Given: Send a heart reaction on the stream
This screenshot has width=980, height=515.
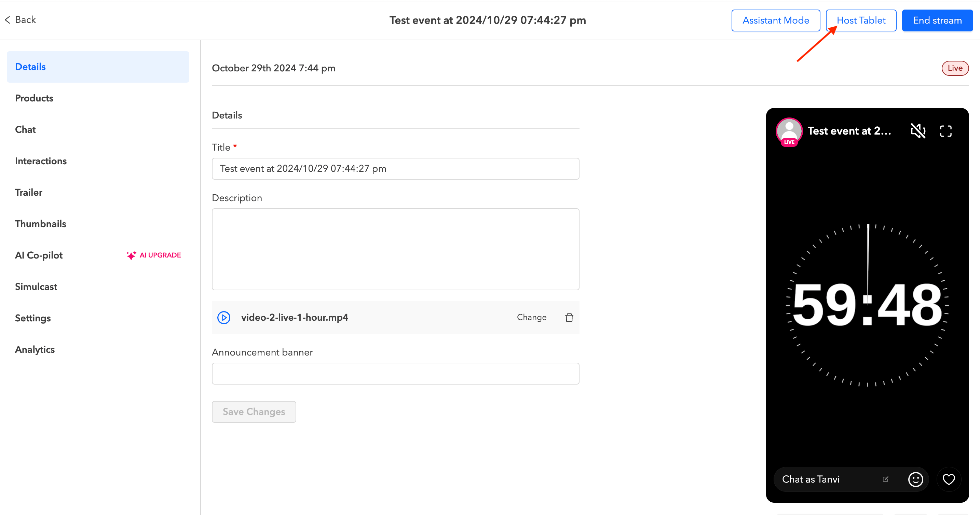Looking at the screenshot, I should point(949,479).
